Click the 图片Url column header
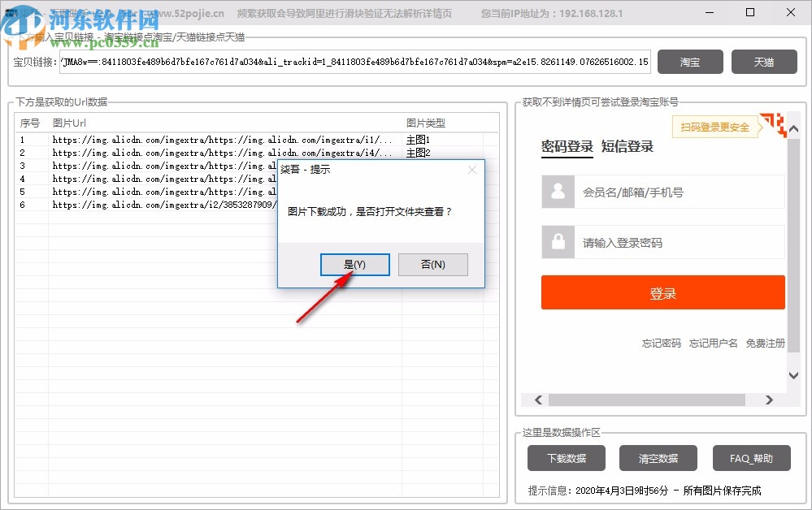This screenshot has width=812, height=510. pos(69,123)
